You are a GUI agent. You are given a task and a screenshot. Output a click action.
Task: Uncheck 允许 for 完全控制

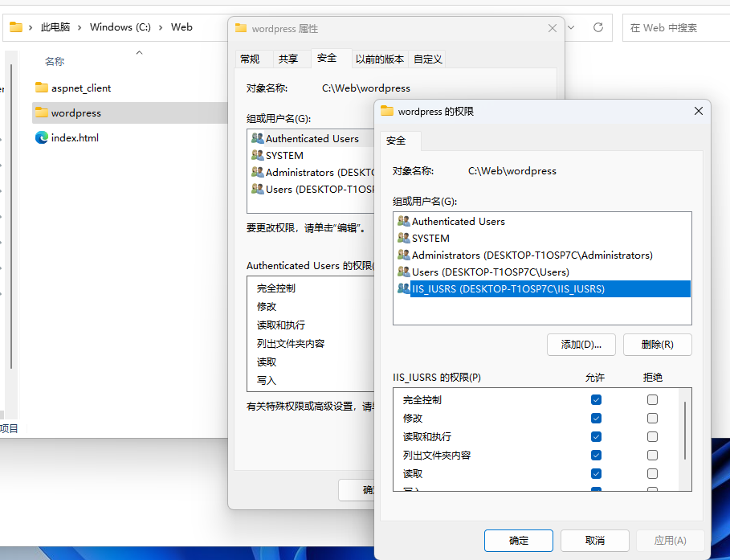point(596,400)
